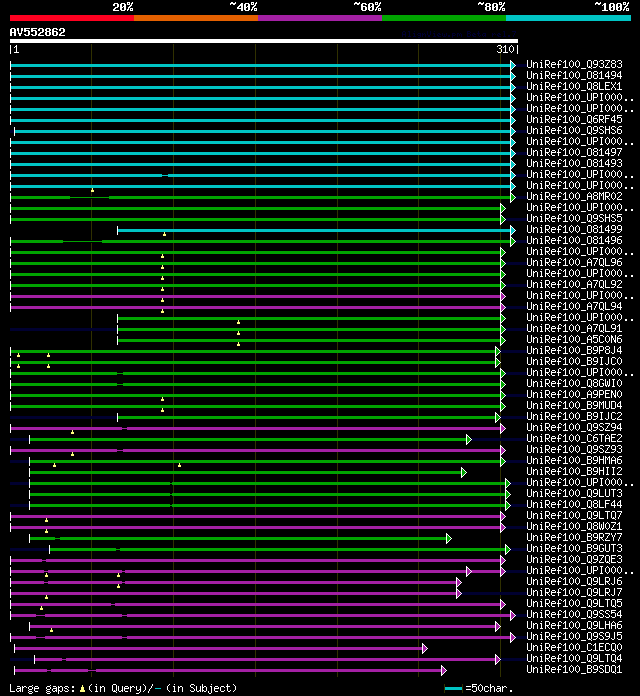Click the UniRef100_B9IJC0 label
640x696 pixels.
574,361
